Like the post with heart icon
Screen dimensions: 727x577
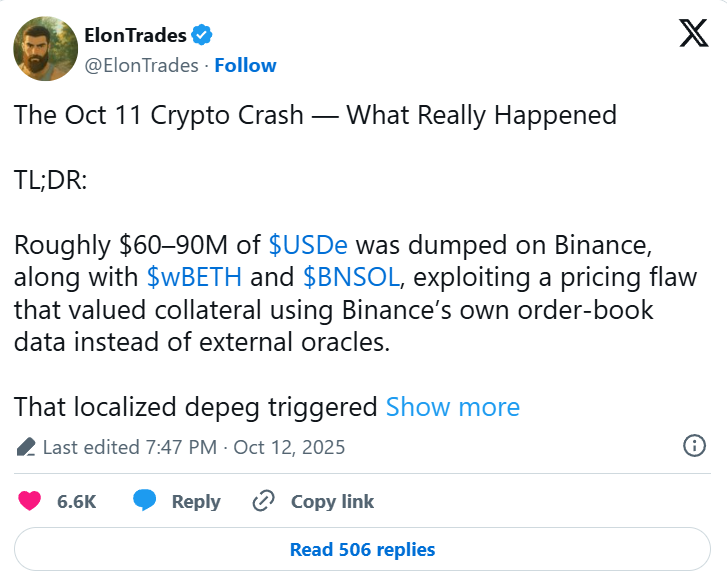pos(30,501)
